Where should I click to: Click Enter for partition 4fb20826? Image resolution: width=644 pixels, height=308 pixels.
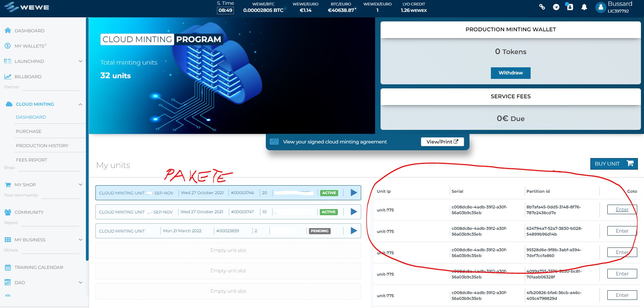(x=622, y=295)
